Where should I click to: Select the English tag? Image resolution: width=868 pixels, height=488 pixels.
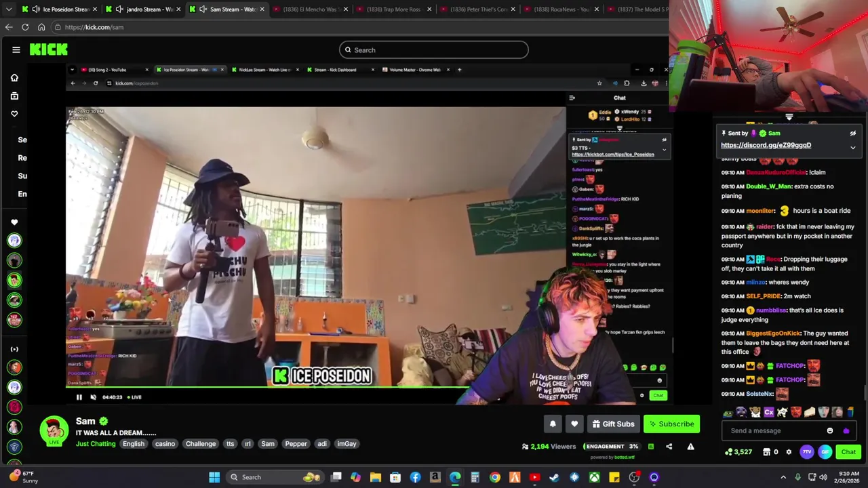pos(134,444)
